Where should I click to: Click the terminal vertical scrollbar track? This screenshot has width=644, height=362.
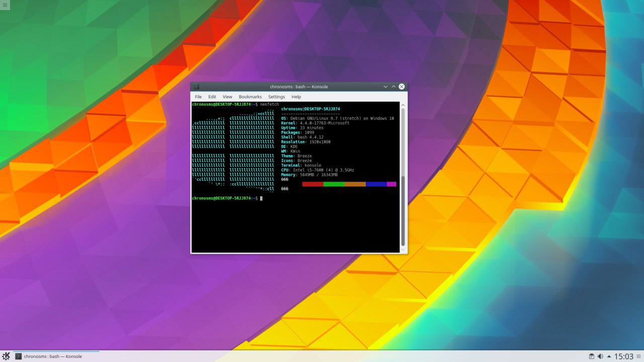(403, 177)
